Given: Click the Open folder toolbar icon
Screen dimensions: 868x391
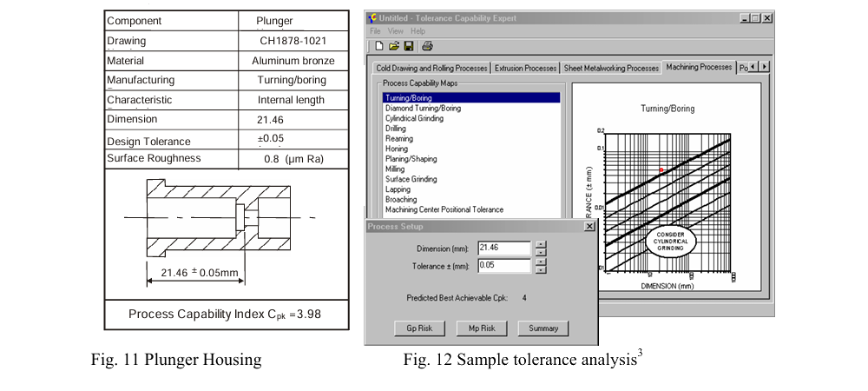Looking at the screenshot, I should point(393,46).
